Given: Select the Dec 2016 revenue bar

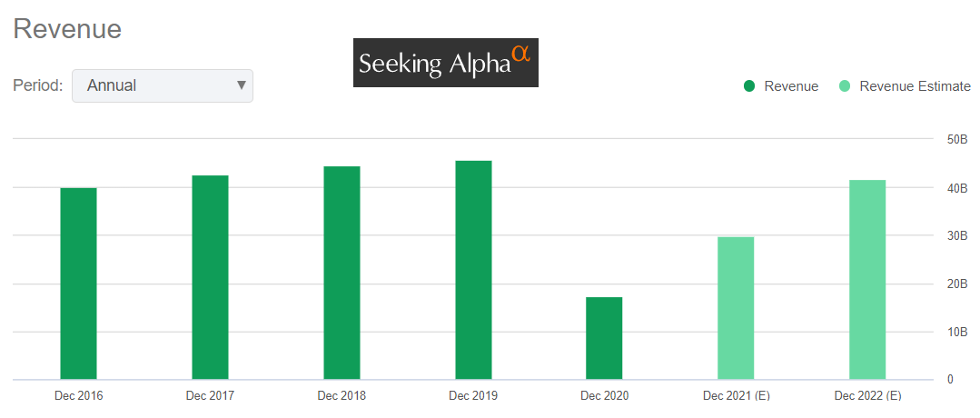Looking at the screenshot, I should coord(78,284).
